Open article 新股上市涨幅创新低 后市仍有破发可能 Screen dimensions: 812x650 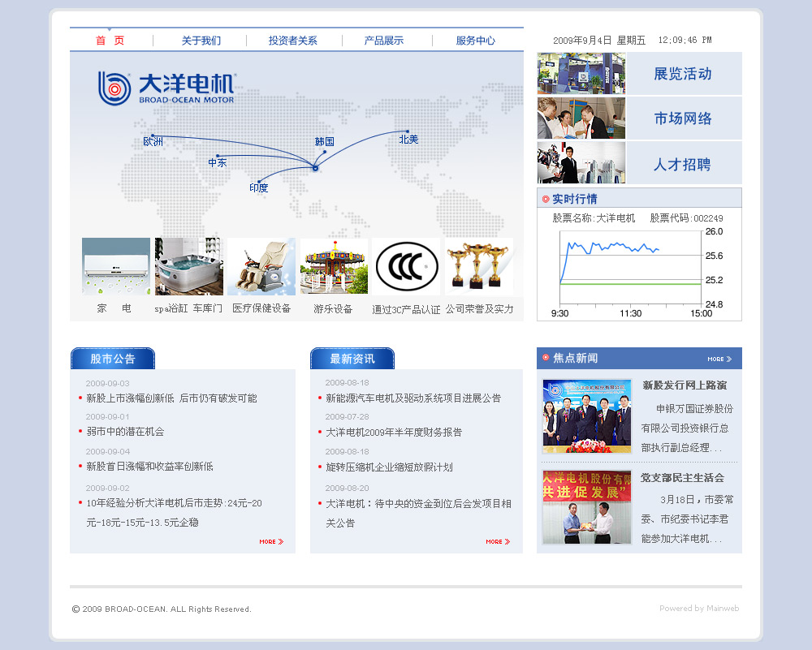click(x=171, y=398)
